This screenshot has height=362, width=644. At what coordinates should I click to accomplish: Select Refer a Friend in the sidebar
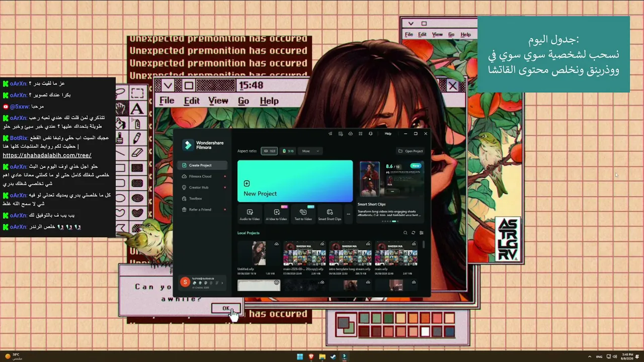click(x=202, y=210)
